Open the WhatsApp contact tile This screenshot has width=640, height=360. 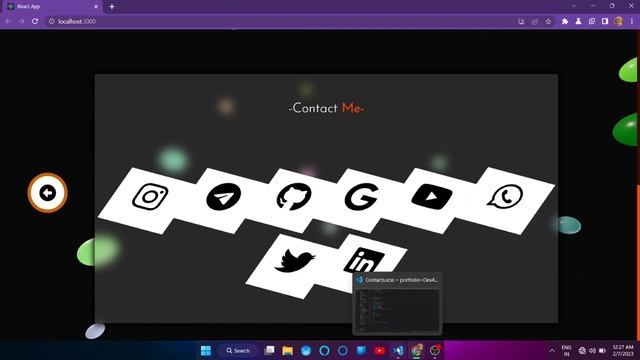point(505,197)
